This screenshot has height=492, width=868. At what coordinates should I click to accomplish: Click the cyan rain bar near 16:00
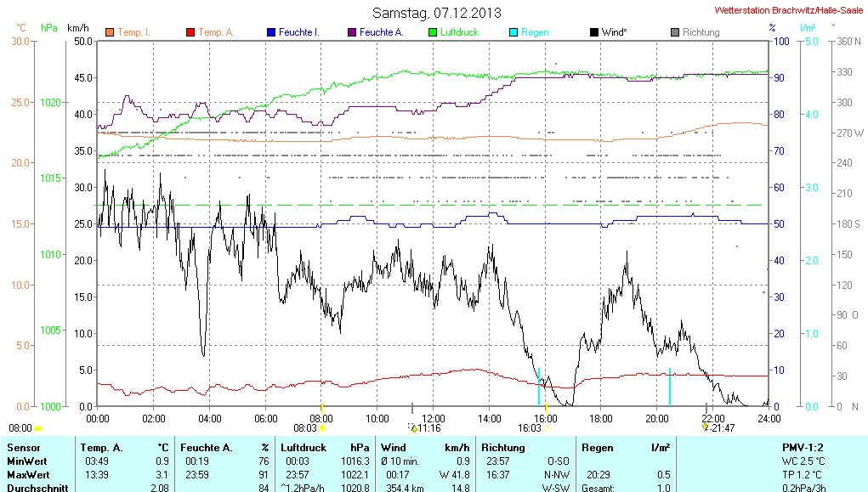coord(539,387)
